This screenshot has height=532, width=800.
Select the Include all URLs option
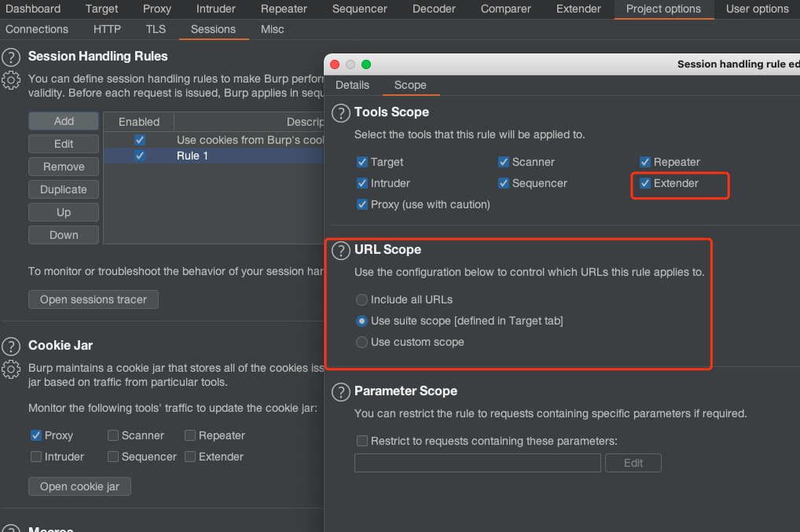point(361,299)
